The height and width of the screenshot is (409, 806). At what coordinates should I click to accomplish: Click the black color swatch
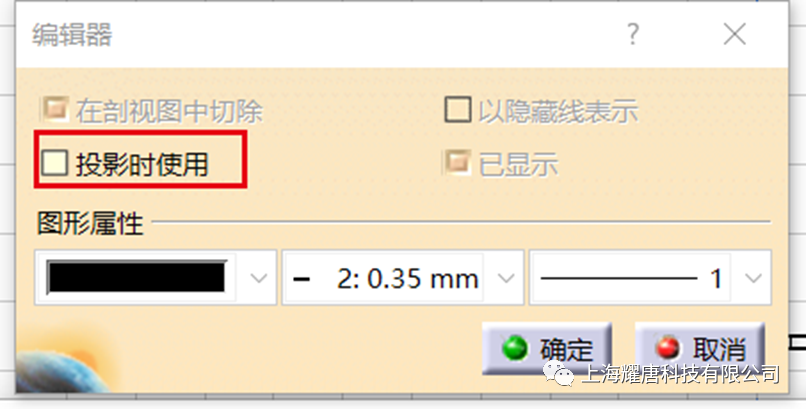(x=136, y=277)
